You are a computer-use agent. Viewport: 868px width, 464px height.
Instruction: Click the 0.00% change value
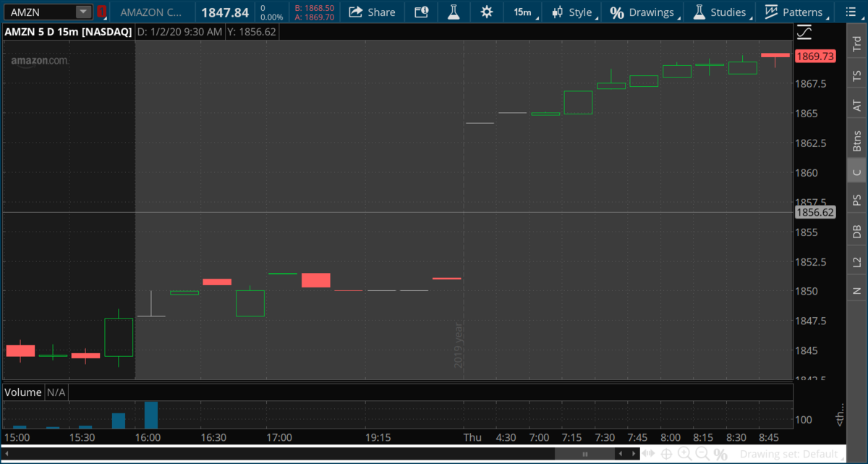coord(272,17)
